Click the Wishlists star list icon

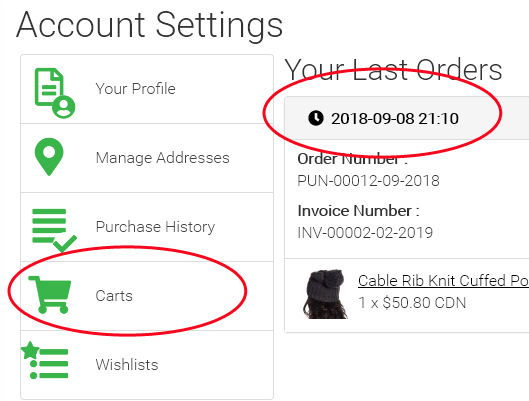(x=45, y=360)
